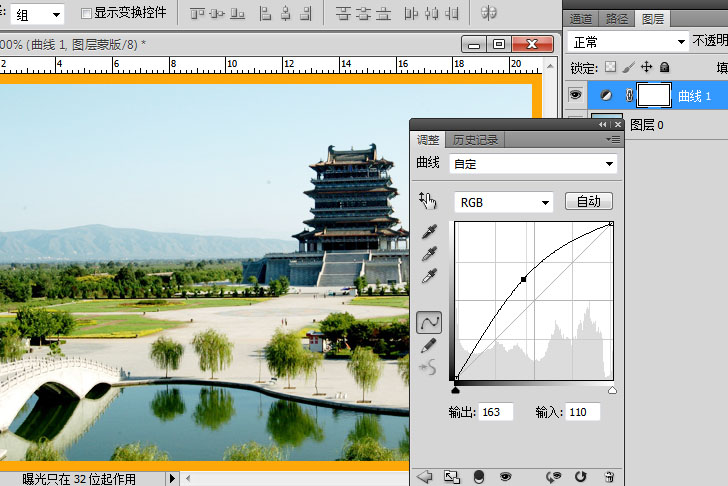Click the smooth curve values icon
Viewport: 728px width, 486px height.
point(428,368)
